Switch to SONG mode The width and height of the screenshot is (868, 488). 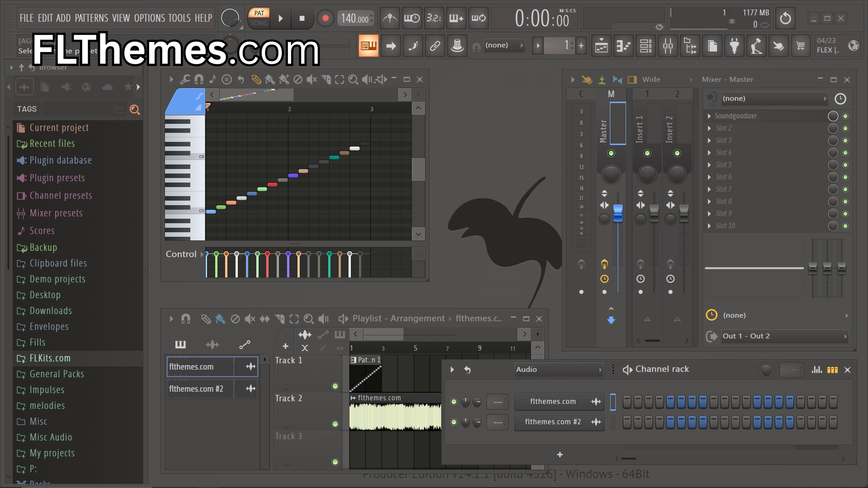pyautogui.click(x=259, y=23)
